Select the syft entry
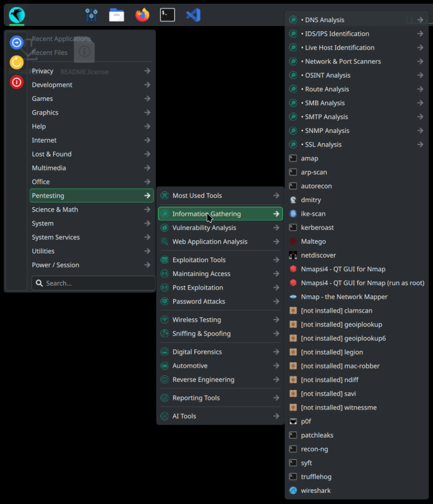This screenshot has height=504, width=433. (x=357, y=463)
